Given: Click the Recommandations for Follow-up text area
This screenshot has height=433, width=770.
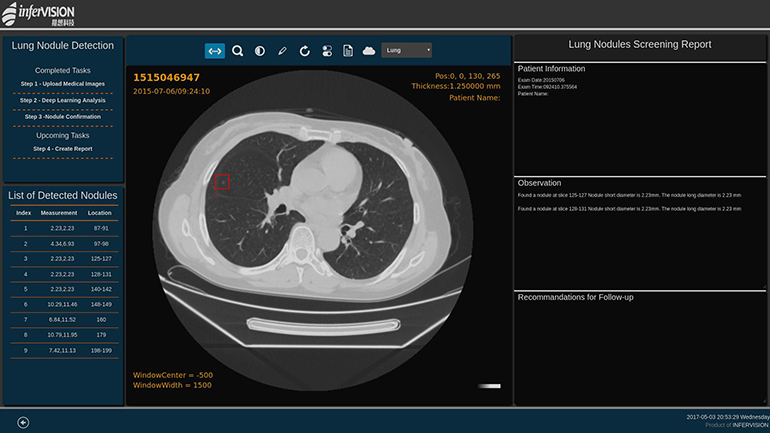Looking at the screenshot, I should (640, 350).
